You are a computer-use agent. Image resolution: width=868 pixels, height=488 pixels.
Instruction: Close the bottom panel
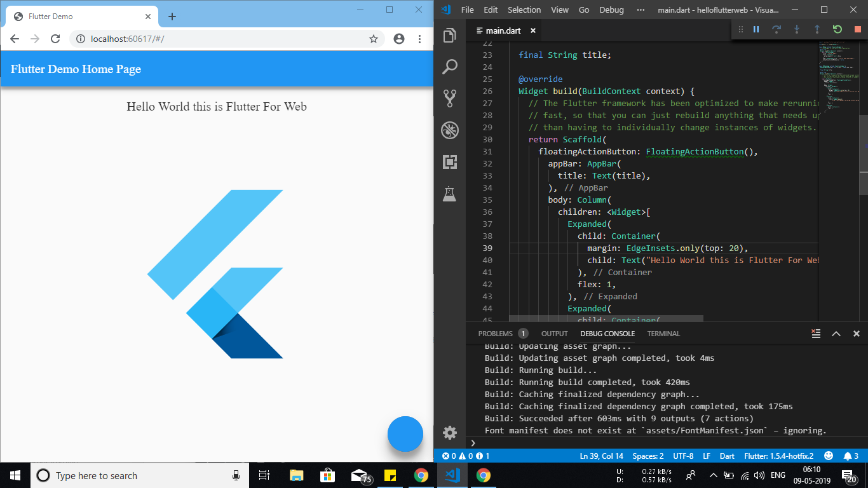(857, 334)
